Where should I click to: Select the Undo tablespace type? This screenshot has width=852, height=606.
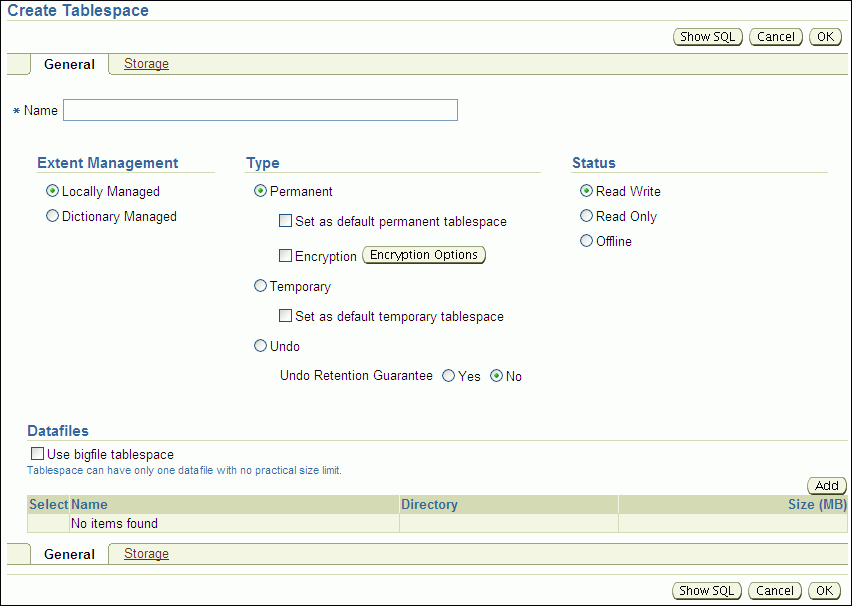tap(261, 346)
